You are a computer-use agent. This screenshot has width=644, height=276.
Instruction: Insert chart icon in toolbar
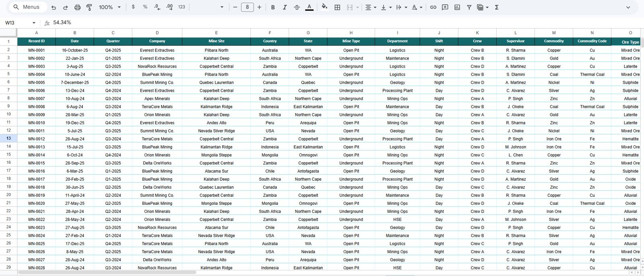(457, 7)
